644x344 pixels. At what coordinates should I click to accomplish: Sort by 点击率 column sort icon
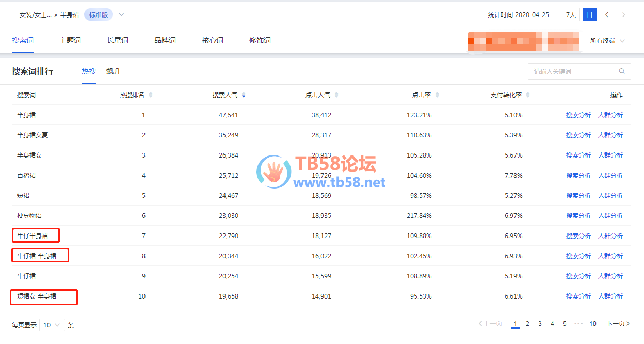(x=437, y=95)
